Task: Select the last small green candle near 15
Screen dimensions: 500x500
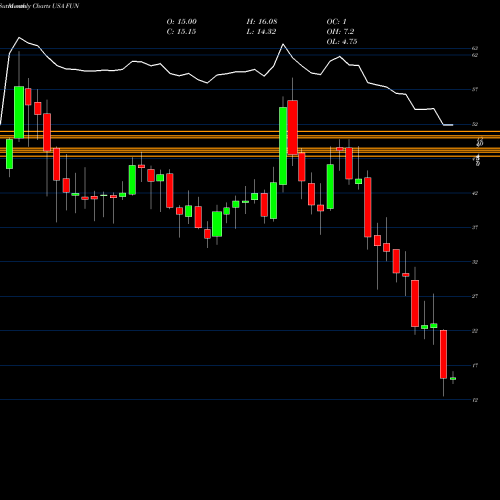Action: pos(453,379)
